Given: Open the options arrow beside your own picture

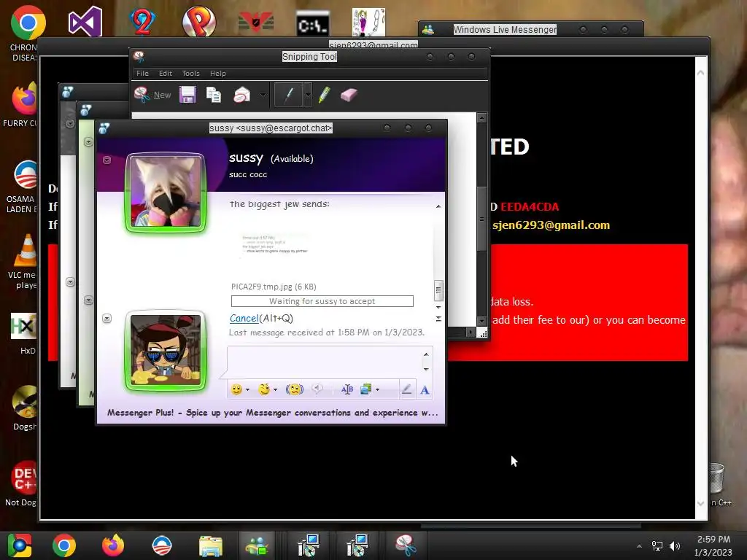Looking at the screenshot, I should [107, 318].
